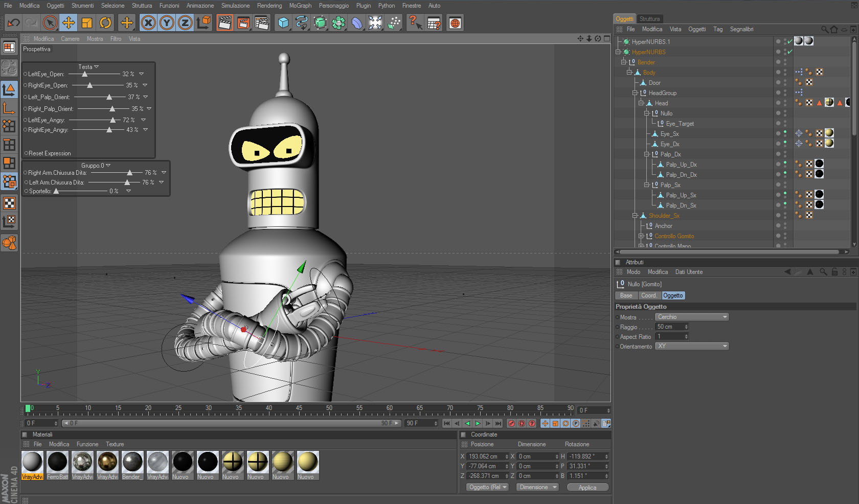The height and width of the screenshot is (504, 859).
Task: Switch to Coord. tab in Attributes
Action: point(649,295)
